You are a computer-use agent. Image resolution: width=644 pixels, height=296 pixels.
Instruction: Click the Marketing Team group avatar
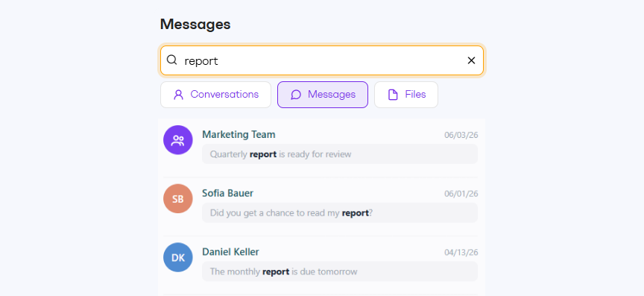[178, 140]
